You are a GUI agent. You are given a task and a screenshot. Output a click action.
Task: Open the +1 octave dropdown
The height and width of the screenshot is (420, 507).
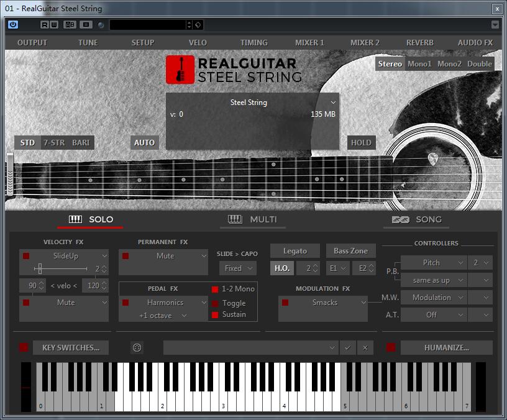[x=163, y=316]
